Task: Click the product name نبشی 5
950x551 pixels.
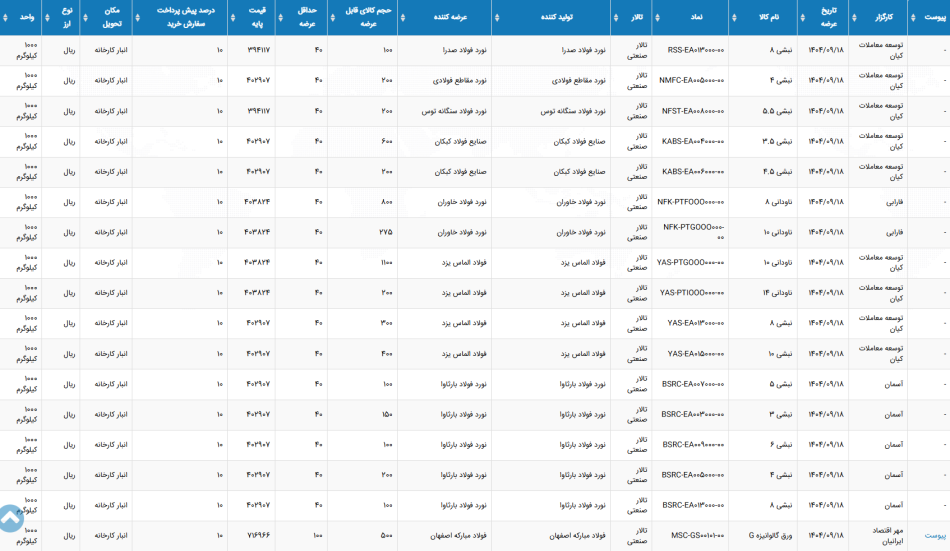Action: (x=781, y=384)
